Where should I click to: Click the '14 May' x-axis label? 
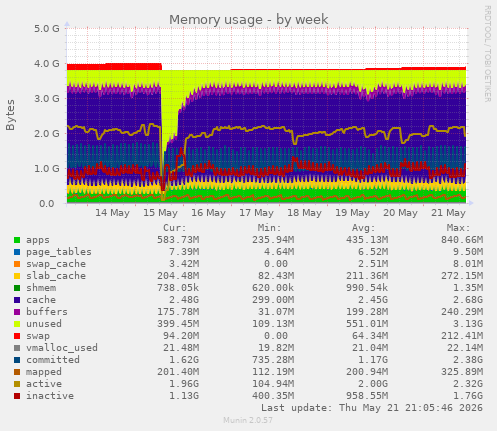pyautogui.click(x=112, y=213)
